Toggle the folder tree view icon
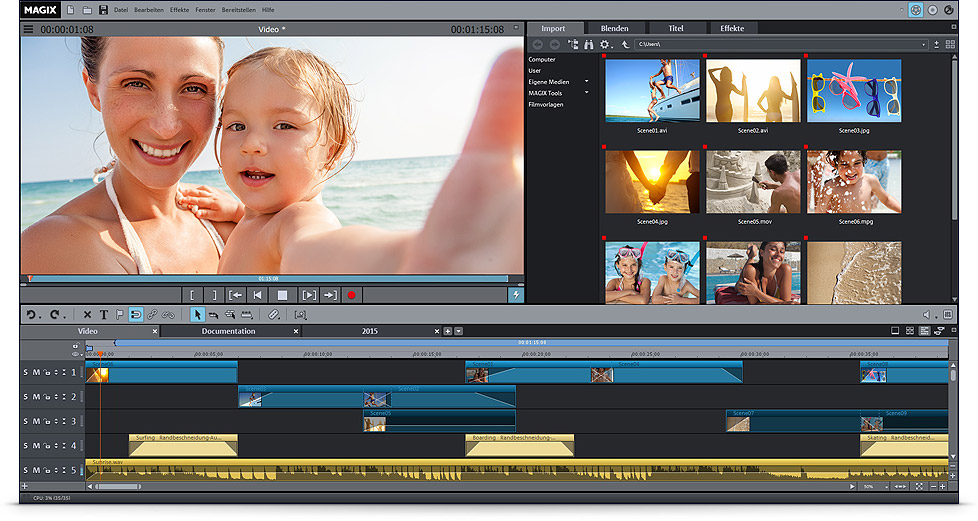 pyautogui.click(x=573, y=44)
